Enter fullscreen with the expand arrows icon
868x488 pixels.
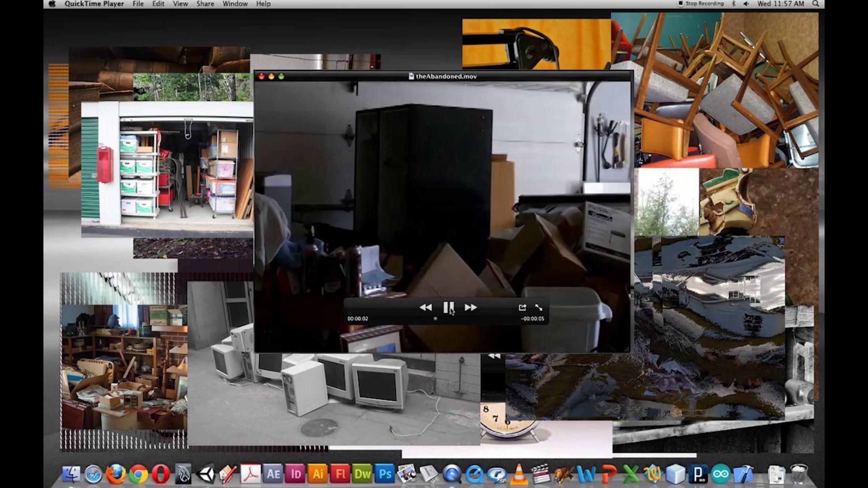click(x=539, y=307)
